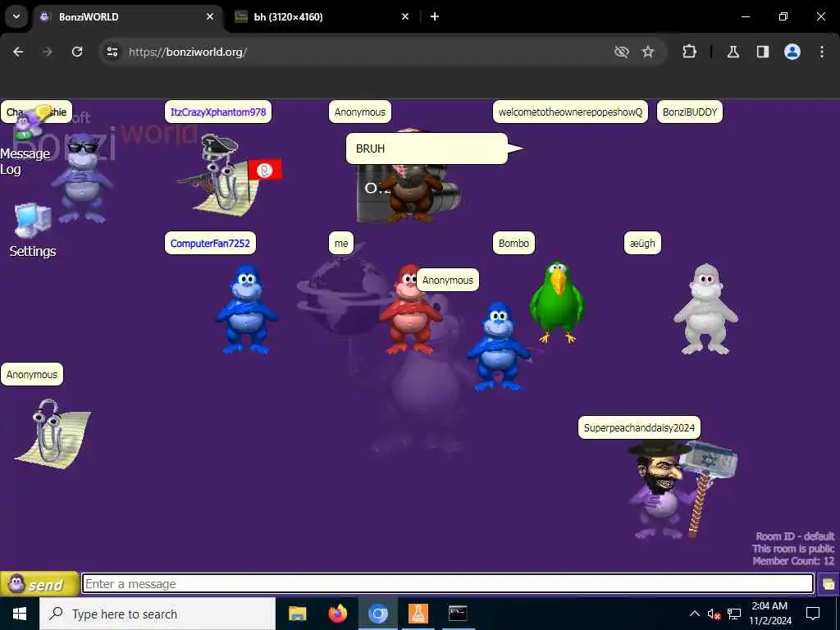Open the Settings computer icon
Viewport: 840px width, 630px height.
click(33, 231)
